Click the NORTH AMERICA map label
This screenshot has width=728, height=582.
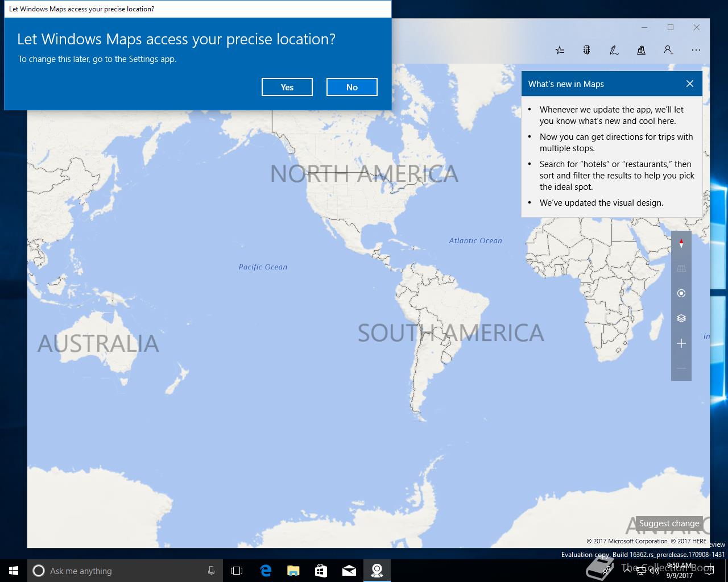364,174
